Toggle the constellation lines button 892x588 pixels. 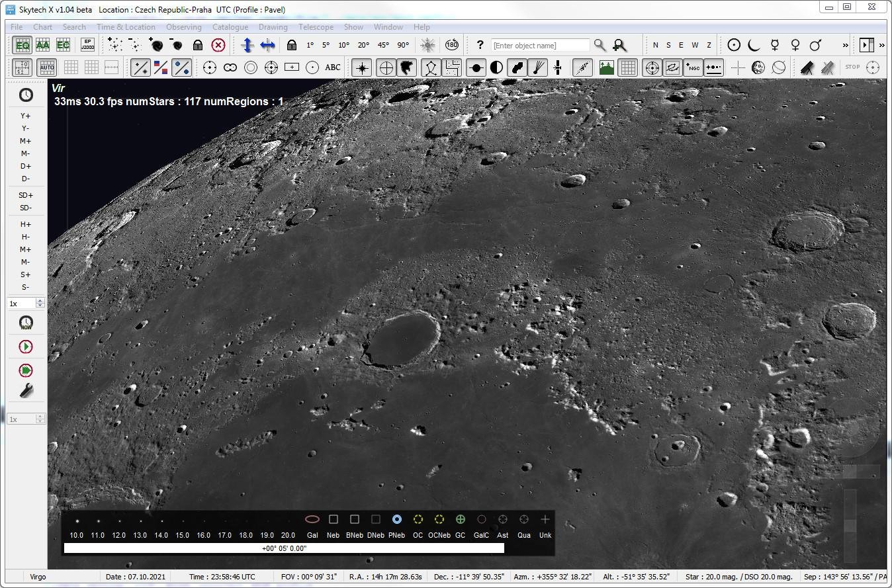click(x=431, y=67)
